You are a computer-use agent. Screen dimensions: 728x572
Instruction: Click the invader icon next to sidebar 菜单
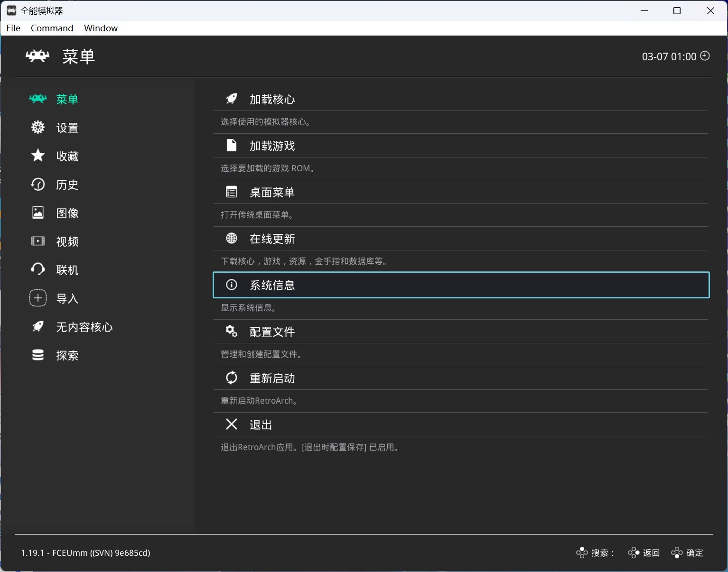[38, 99]
